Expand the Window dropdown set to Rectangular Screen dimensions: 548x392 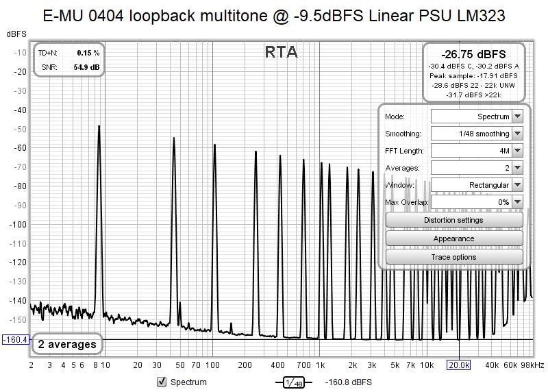click(477, 185)
